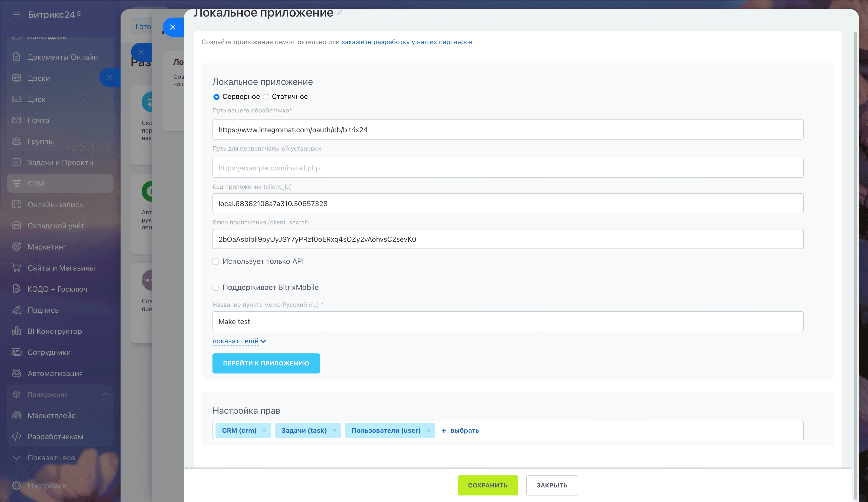This screenshot has width=868, height=502.
Task: Open the hamburger menu next to Битрикс24
Action: pyautogui.click(x=16, y=15)
